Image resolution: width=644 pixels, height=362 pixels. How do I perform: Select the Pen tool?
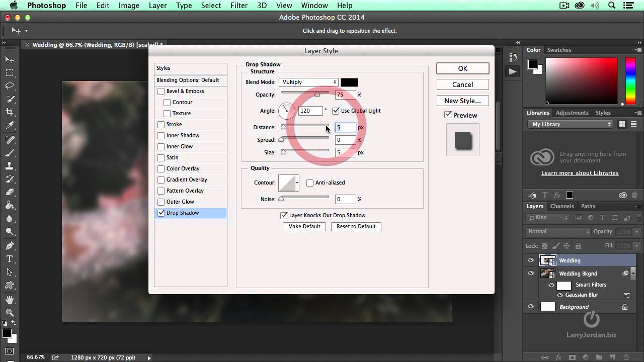coord(10,246)
